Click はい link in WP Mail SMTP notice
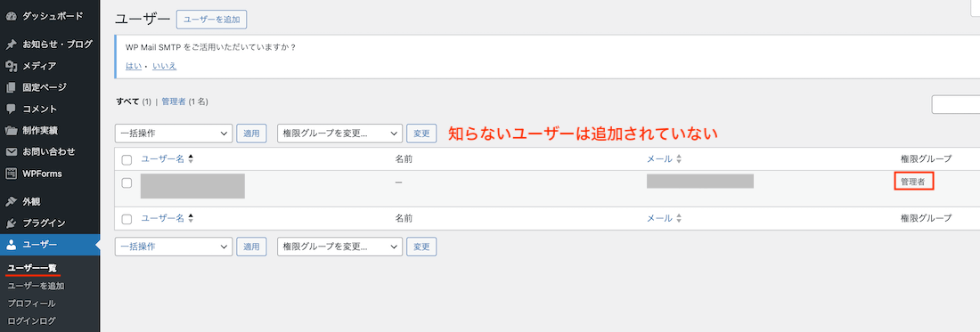This screenshot has width=980, height=332. click(x=133, y=66)
